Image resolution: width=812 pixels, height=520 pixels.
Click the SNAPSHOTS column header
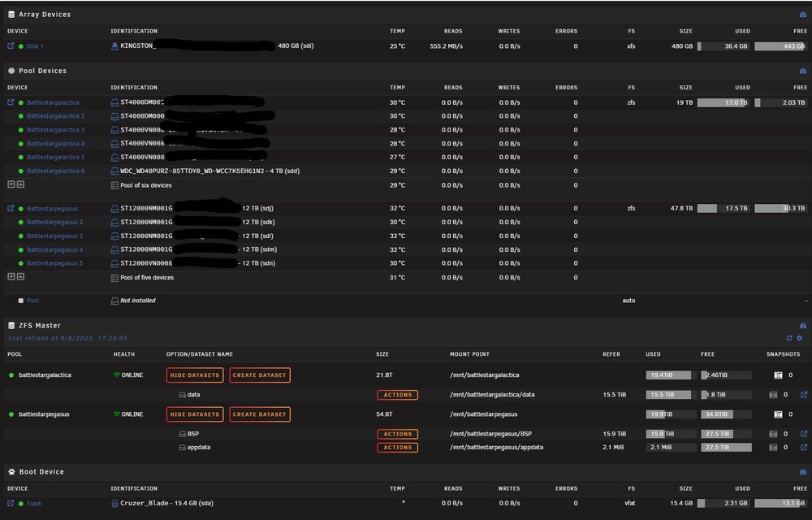click(x=783, y=354)
